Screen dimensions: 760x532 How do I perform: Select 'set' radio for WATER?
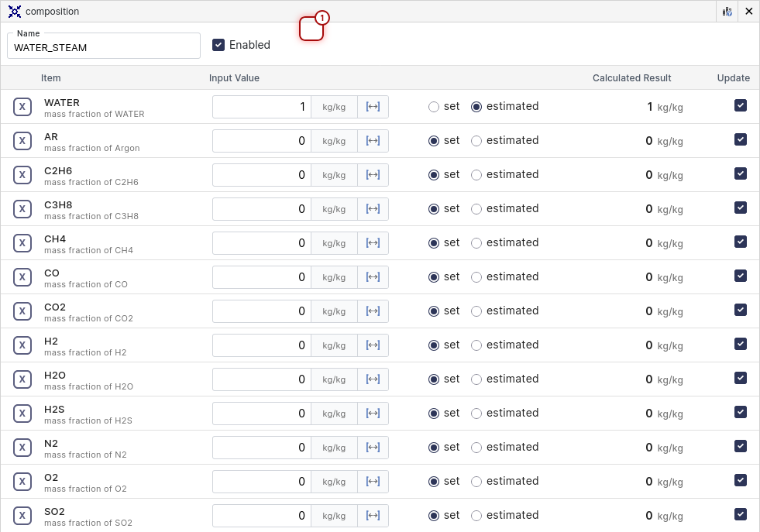(434, 107)
